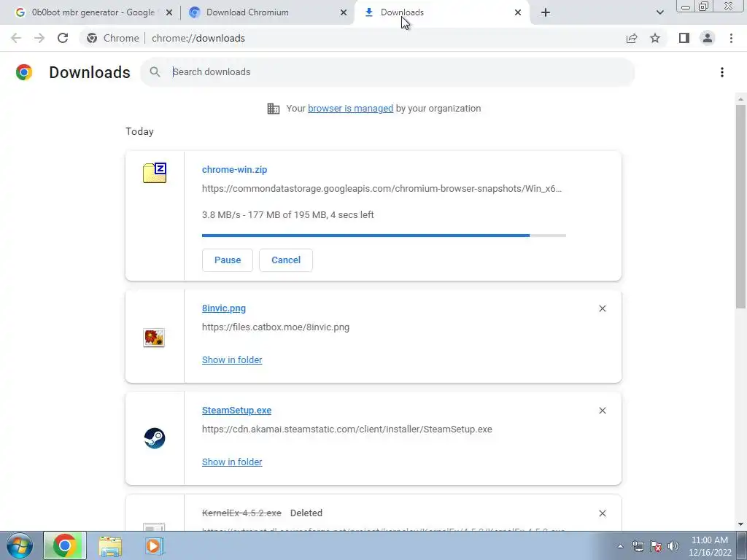Screen dimensions: 747x560
Task: Open Chrome's three-dot main menu
Action: click(731, 38)
